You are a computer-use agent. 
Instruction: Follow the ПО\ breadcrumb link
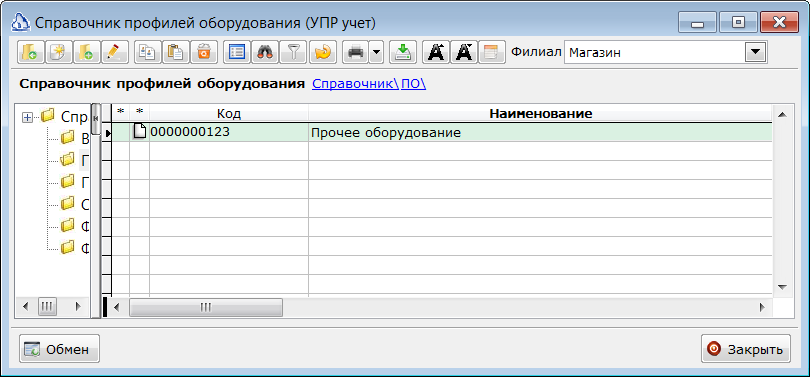(x=413, y=84)
